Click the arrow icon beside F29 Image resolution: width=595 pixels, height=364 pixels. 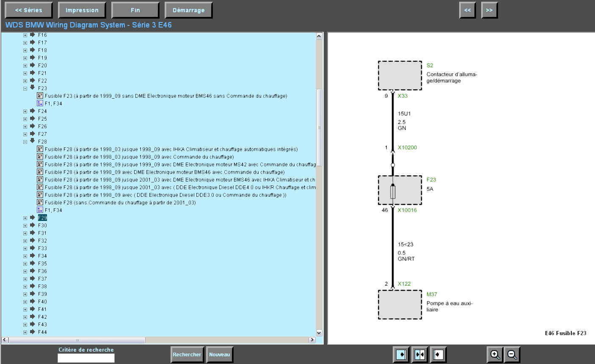tap(33, 218)
